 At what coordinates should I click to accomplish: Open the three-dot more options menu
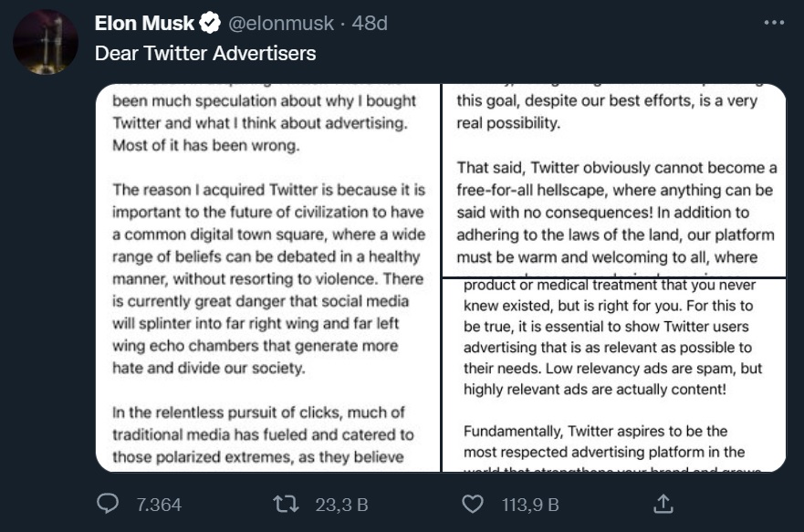[x=774, y=23]
